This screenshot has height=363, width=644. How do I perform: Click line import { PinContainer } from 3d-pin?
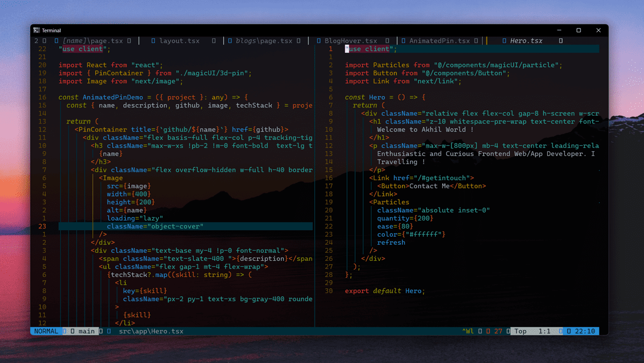[155, 73]
